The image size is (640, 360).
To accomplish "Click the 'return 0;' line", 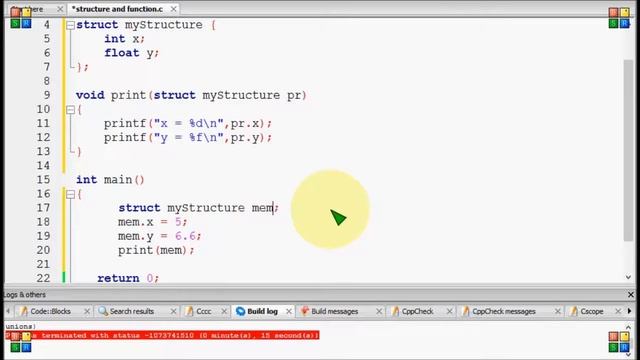I will [128, 278].
